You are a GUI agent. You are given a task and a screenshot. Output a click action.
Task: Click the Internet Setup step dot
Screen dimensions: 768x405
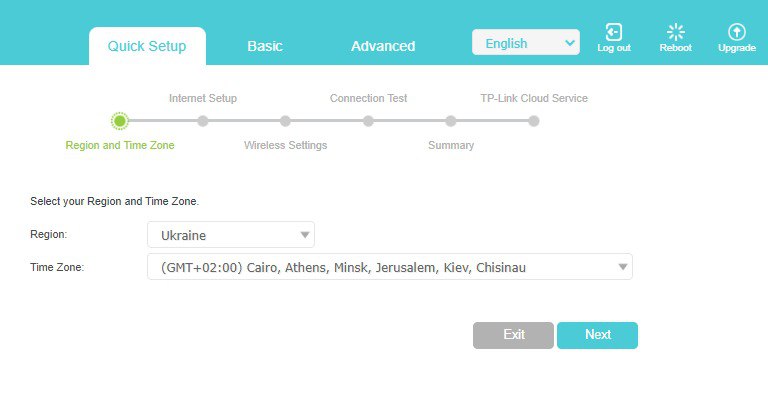[203, 121]
